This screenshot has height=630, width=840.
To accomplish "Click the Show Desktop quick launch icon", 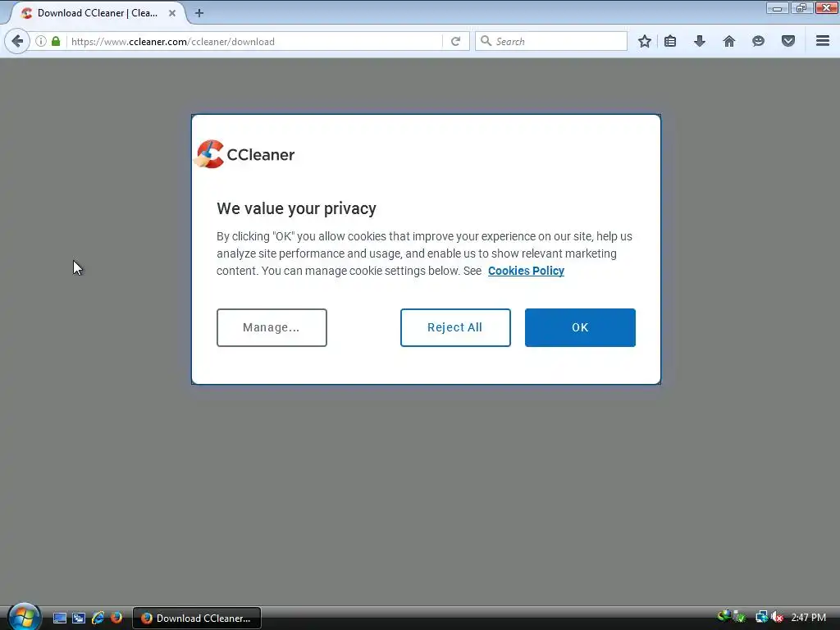I will (x=59, y=619).
